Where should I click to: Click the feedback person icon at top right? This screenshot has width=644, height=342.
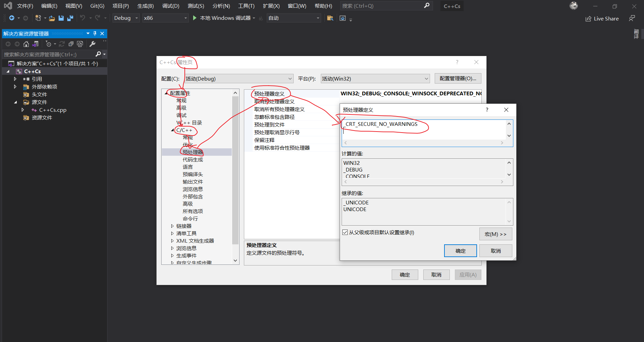coord(632,18)
